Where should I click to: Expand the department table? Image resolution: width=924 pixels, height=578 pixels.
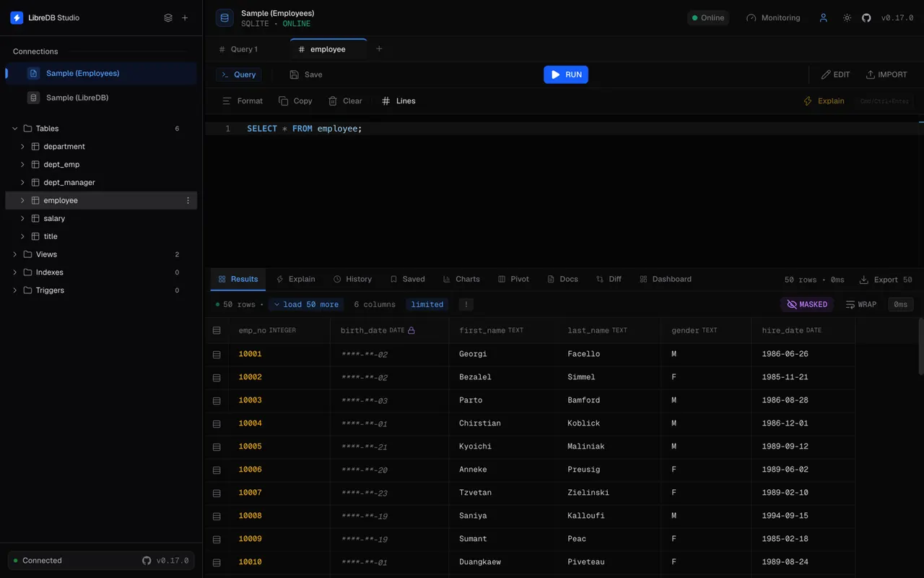pos(22,147)
